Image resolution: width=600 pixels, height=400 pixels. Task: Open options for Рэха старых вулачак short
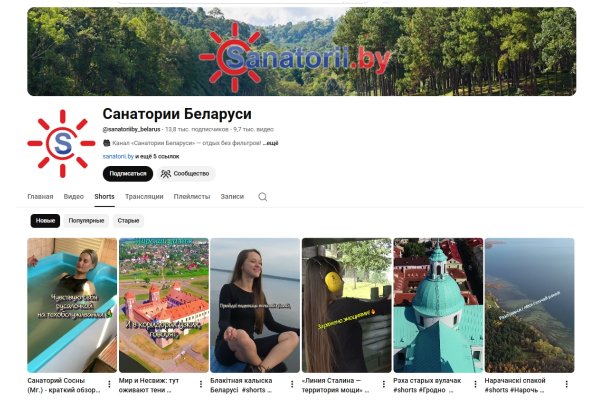tap(475, 384)
